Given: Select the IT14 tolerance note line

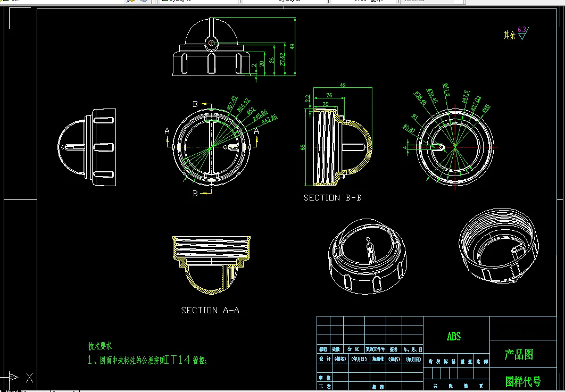Looking at the screenshot, I should pyautogui.click(x=147, y=360).
